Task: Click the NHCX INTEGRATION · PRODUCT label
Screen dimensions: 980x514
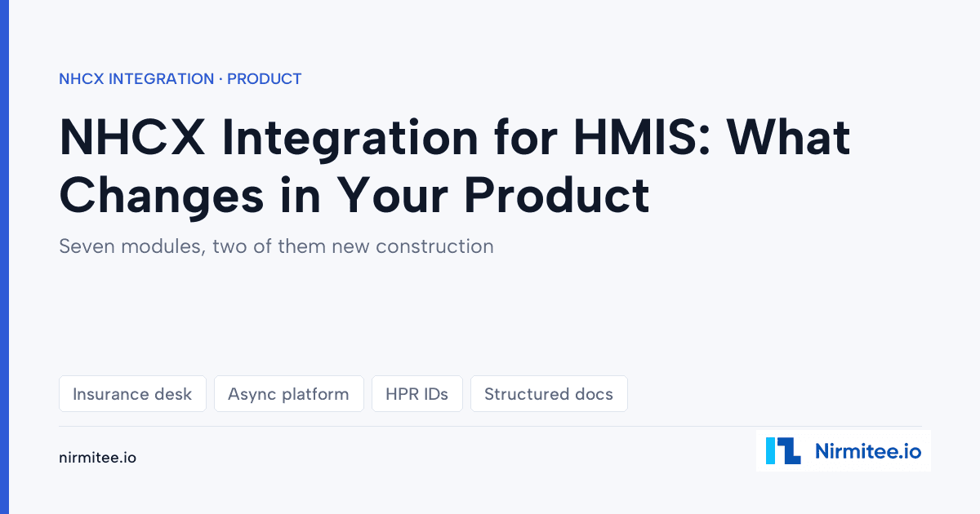Action: coord(180,79)
